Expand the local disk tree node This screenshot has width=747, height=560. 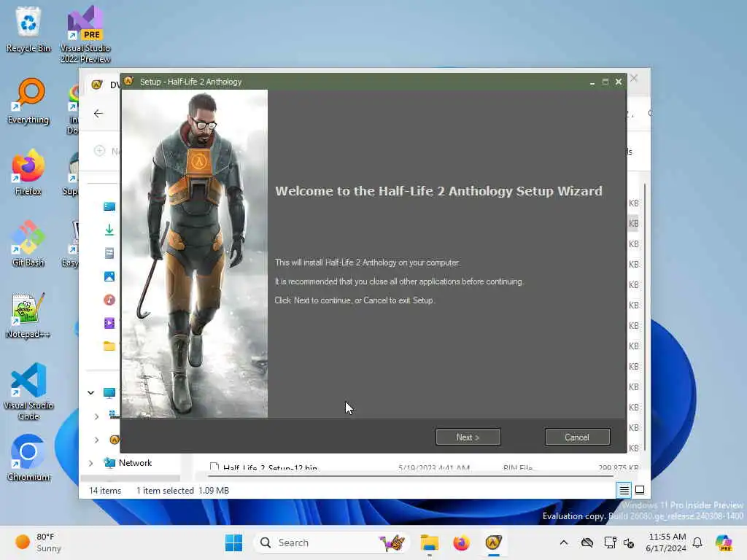click(96, 416)
